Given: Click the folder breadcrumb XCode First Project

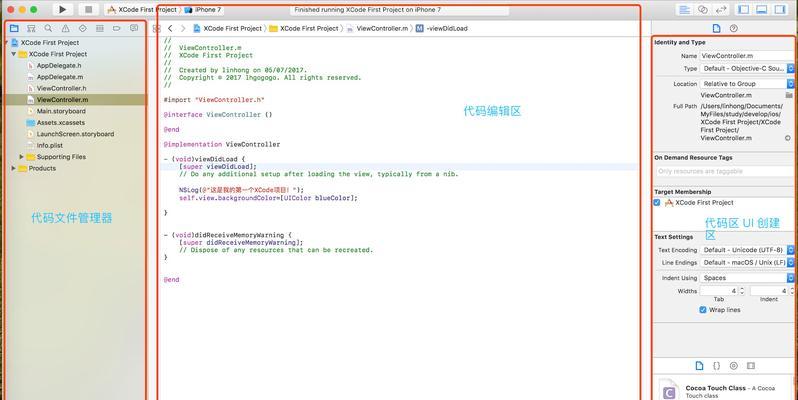Looking at the screenshot, I should pos(304,28).
